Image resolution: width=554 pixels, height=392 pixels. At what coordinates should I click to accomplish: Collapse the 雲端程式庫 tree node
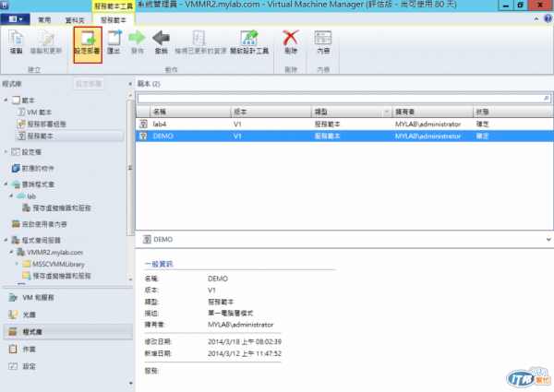point(6,184)
